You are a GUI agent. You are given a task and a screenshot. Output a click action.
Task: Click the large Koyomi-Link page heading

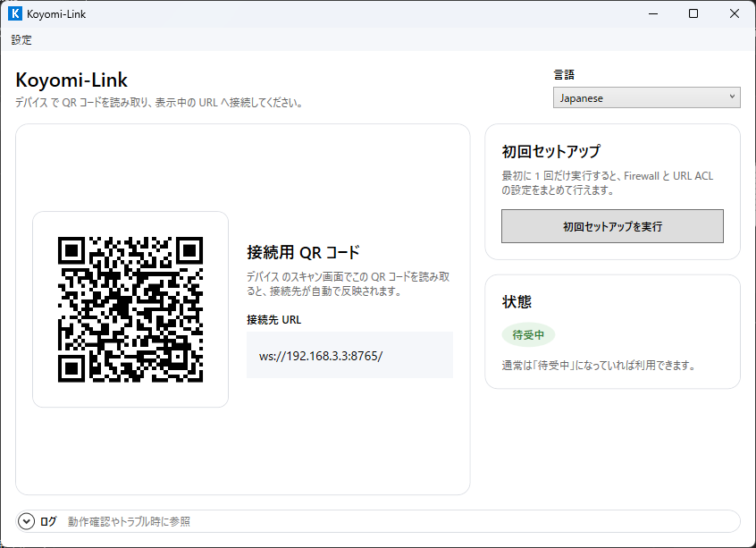[x=71, y=80]
